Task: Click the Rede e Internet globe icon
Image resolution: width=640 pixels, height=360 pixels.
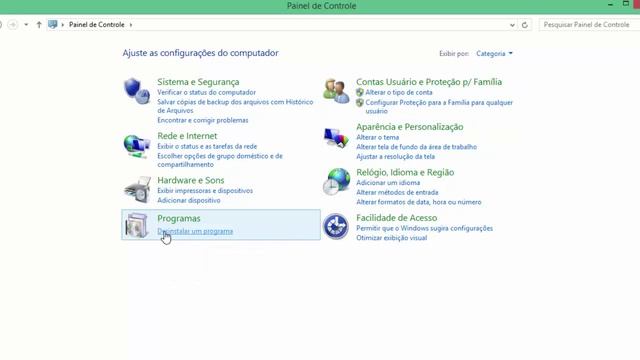Action: click(137, 146)
